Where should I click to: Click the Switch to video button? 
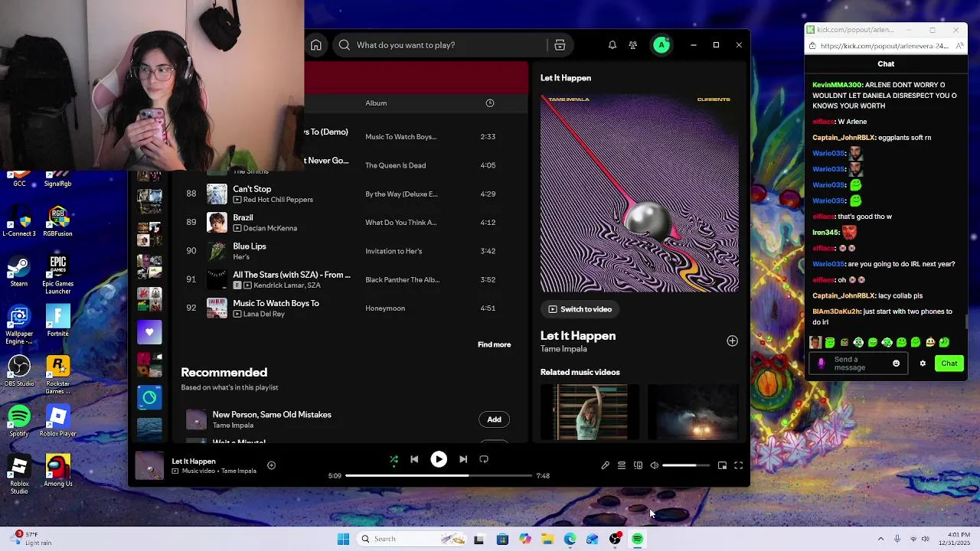pos(580,309)
